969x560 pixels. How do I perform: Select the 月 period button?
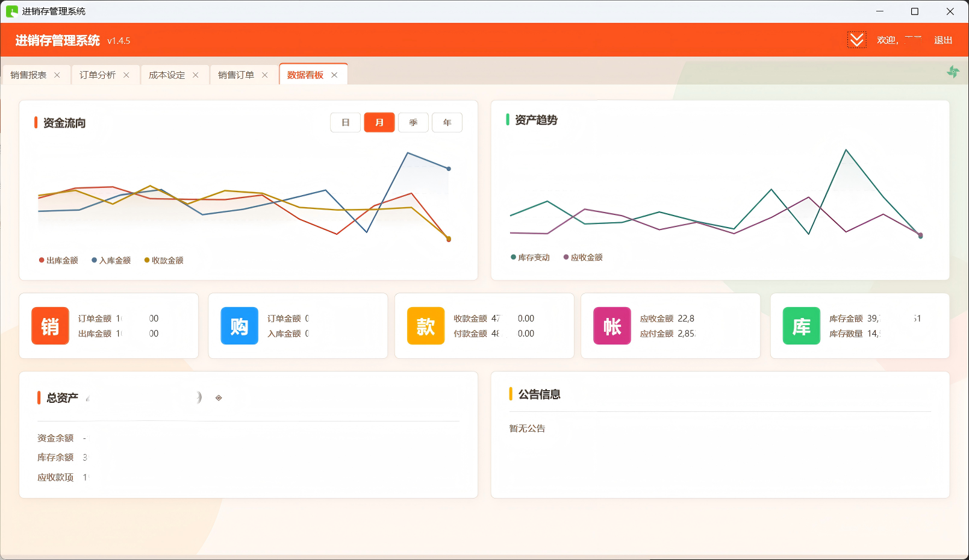(x=379, y=122)
